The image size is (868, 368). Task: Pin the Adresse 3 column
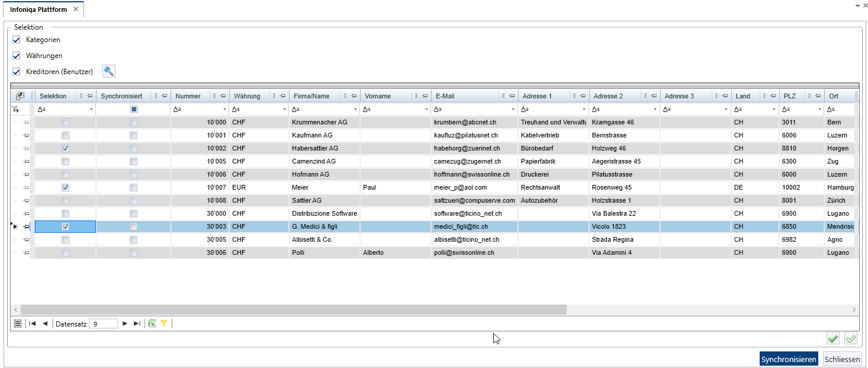tap(725, 96)
